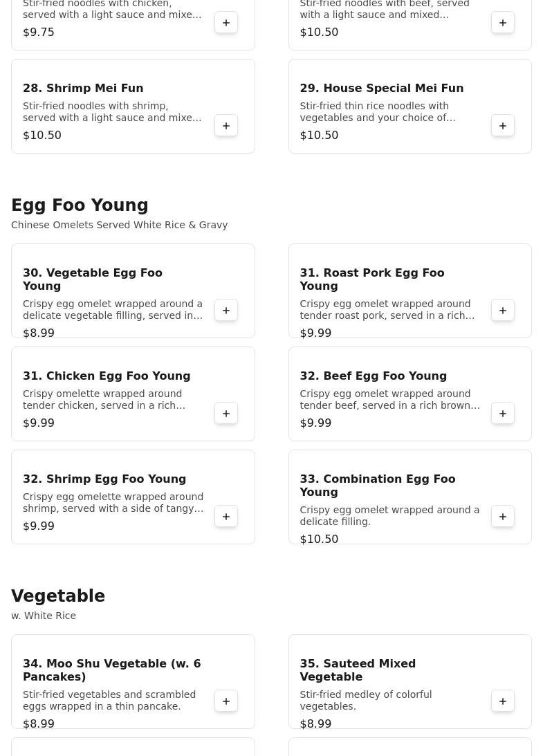This screenshot has width=543, height=756.
Task: View Vegetable Egg Foo Young item title
Action: (x=93, y=279)
